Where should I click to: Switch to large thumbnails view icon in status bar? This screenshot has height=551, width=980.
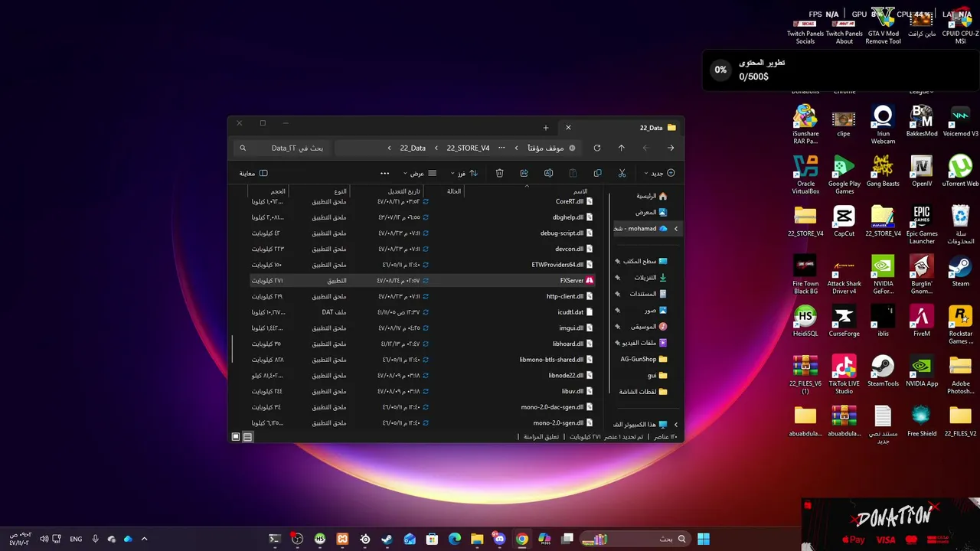click(x=236, y=437)
